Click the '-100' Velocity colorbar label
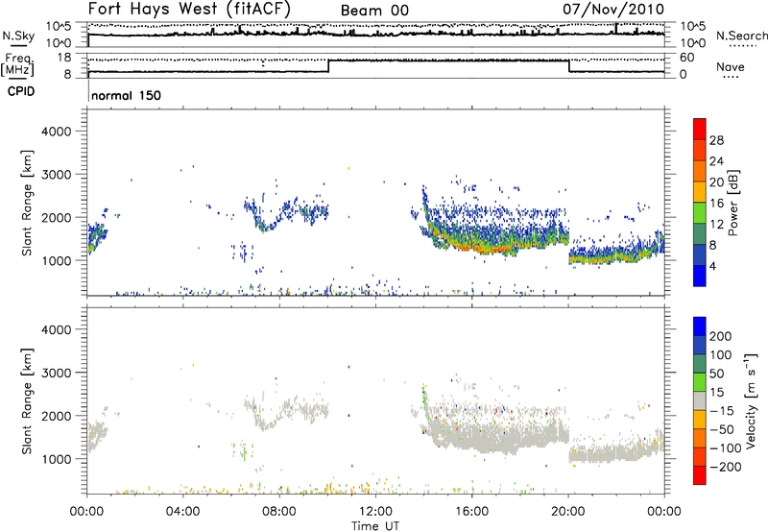The image size is (768, 532). coord(726,448)
